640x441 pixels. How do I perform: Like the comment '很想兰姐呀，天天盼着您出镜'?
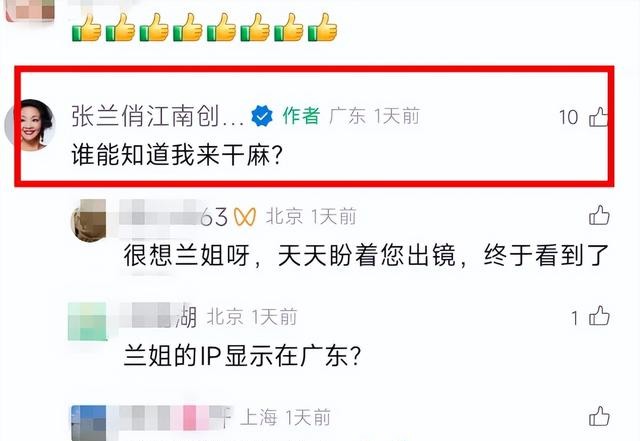[599, 215]
